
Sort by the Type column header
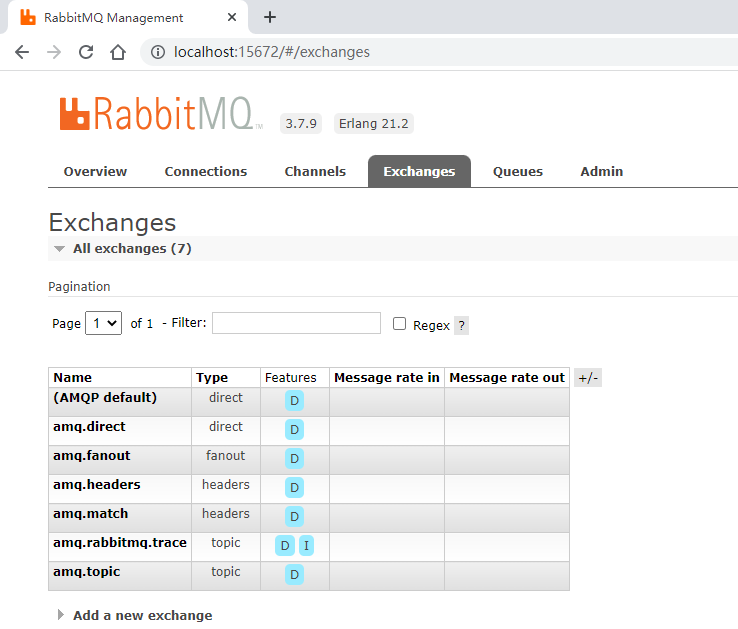pyautogui.click(x=212, y=378)
